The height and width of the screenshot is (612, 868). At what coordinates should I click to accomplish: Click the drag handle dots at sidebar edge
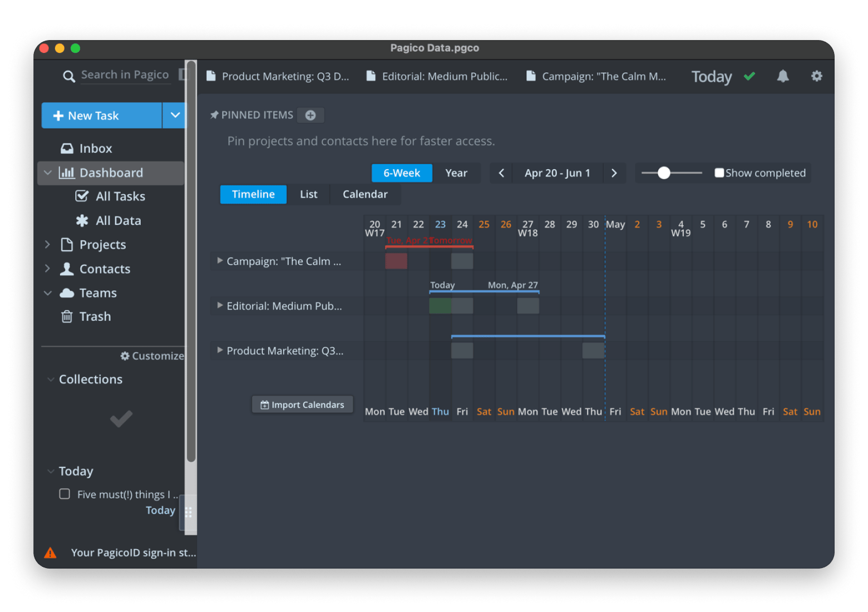tap(188, 512)
